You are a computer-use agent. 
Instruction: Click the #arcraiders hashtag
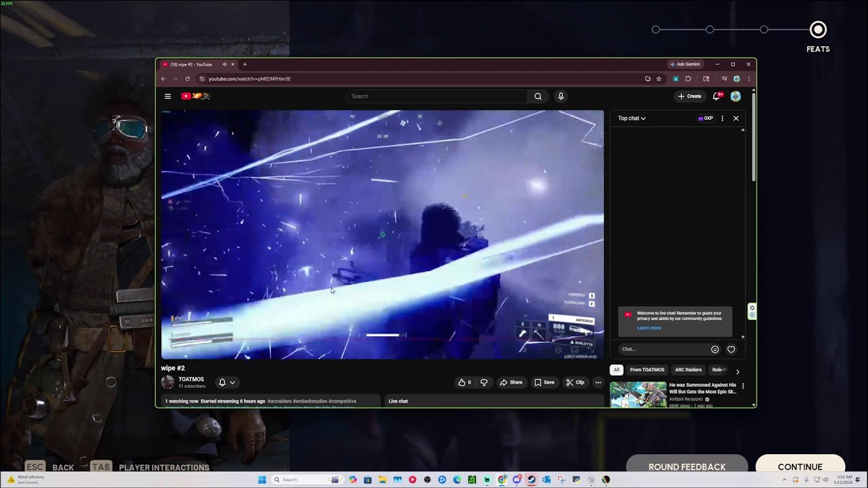[279, 401]
